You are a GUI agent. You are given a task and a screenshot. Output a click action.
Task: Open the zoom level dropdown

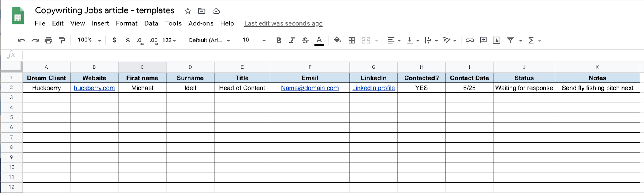[89, 40]
